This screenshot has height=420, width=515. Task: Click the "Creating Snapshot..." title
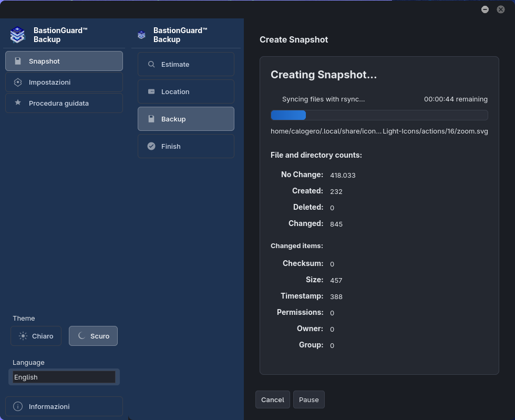pos(324,75)
